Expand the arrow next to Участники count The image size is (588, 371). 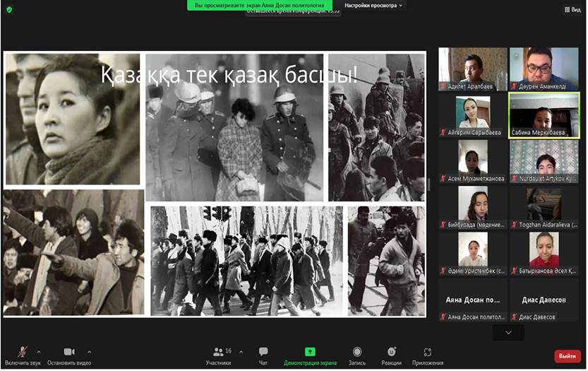coord(241,351)
